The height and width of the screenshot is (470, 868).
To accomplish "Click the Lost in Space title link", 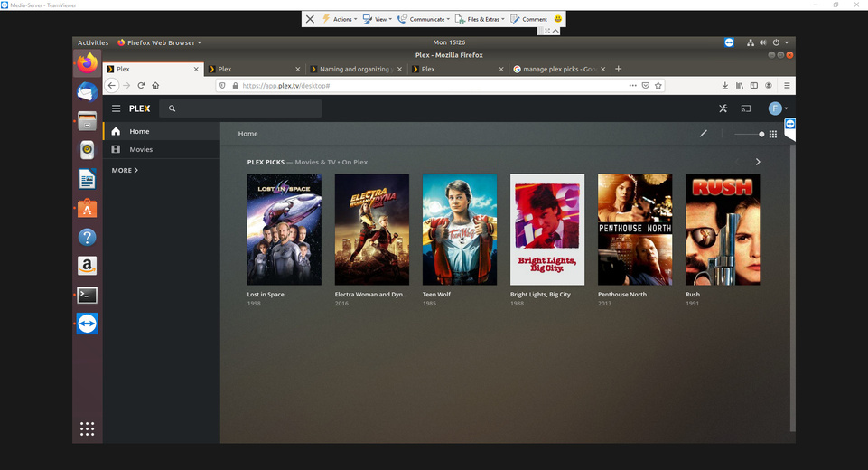I will [266, 295].
